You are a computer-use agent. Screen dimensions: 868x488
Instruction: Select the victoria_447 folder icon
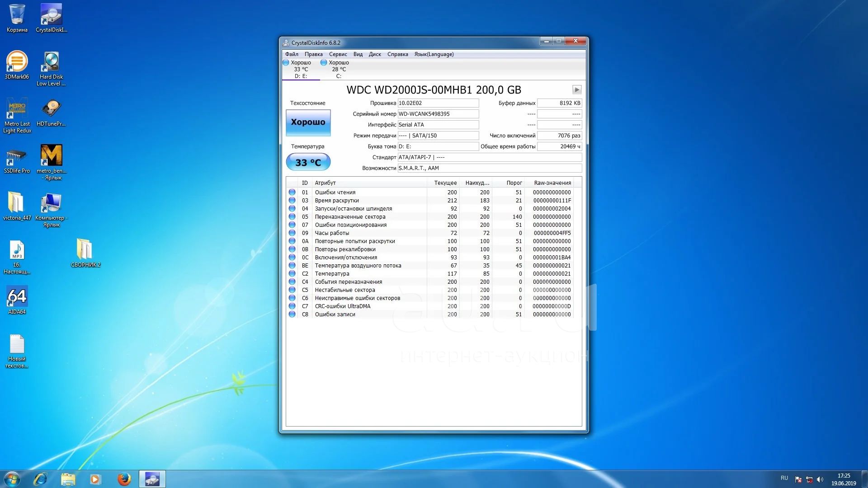pyautogui.click(x=17, y=206)
